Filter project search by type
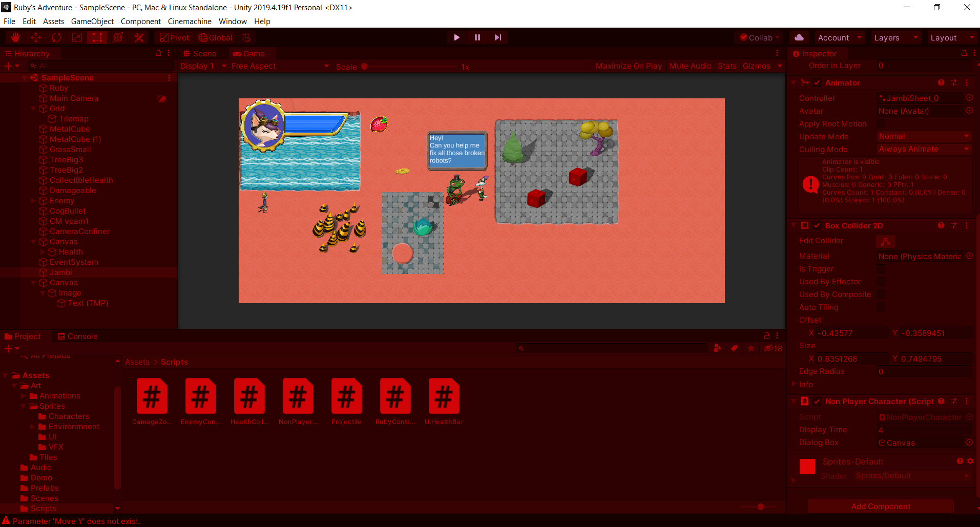This screenshot has width=980, height=527. tap(718, 348)
